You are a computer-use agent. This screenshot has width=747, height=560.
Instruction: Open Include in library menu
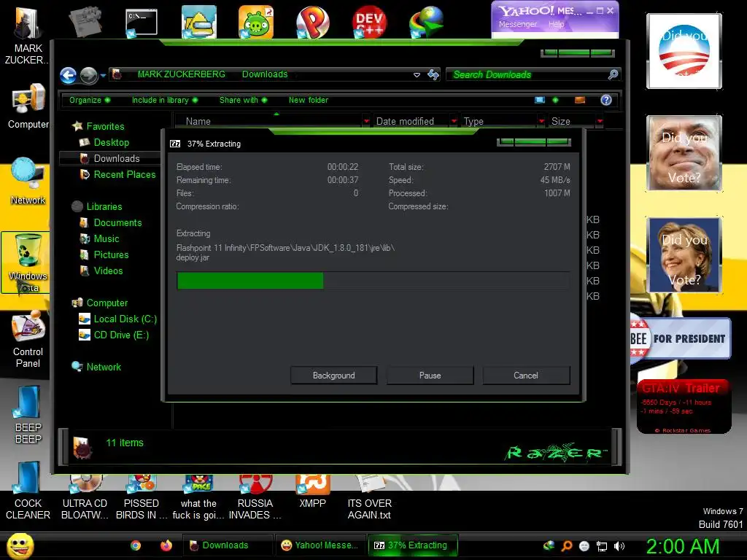[x=165, y=100]
